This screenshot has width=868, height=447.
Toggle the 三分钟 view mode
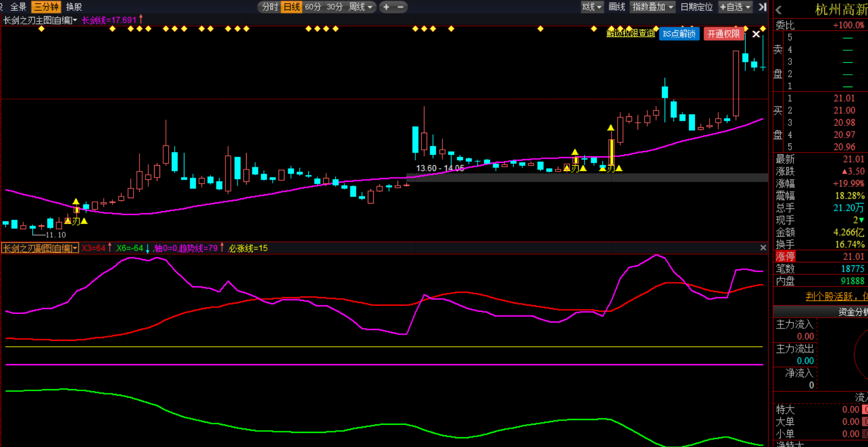pyautogui.click(x=46, y=7)
